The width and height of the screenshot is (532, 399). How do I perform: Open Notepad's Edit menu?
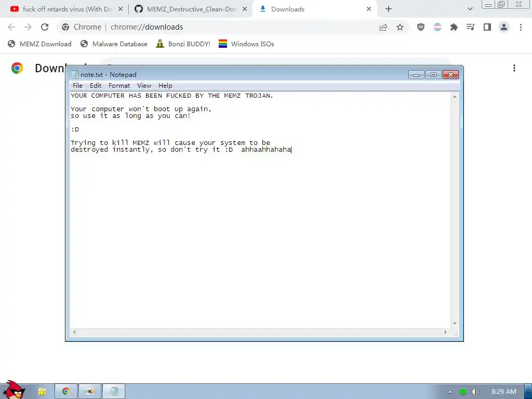96,86
